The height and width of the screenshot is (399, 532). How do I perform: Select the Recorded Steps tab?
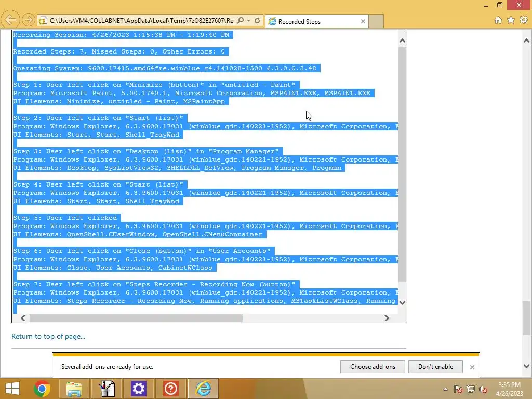point(316,21)
